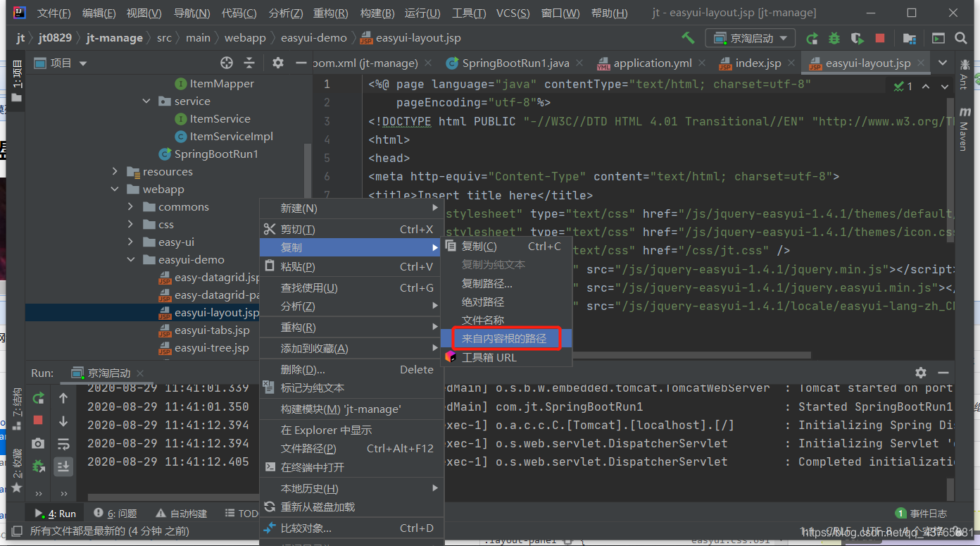This screenshot has height=546, width=980.
Task: Click the up arrow in Run panel
Action: point(63,398)
